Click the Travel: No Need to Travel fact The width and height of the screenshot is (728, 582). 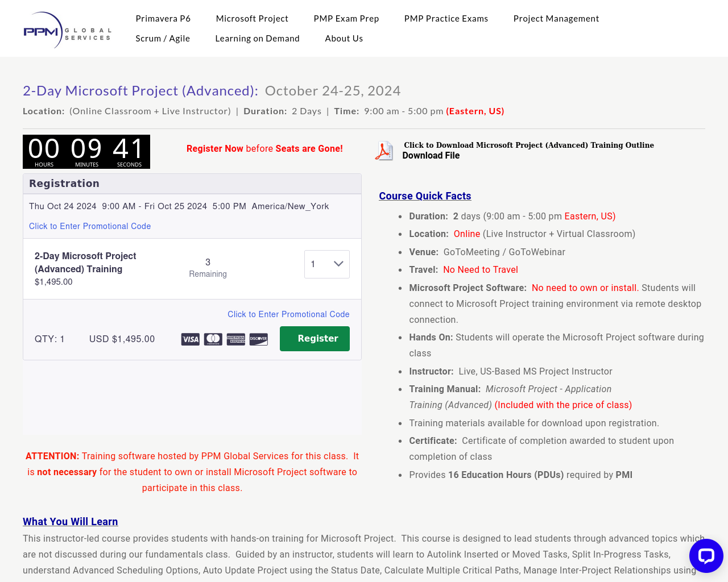pos(464,270)
